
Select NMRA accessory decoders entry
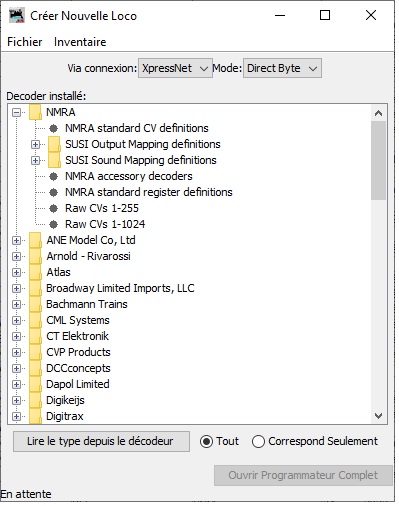[x=129, y=176]
